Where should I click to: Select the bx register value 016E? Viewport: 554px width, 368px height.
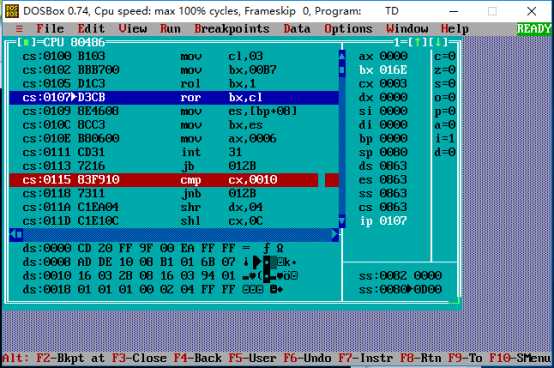393,70
